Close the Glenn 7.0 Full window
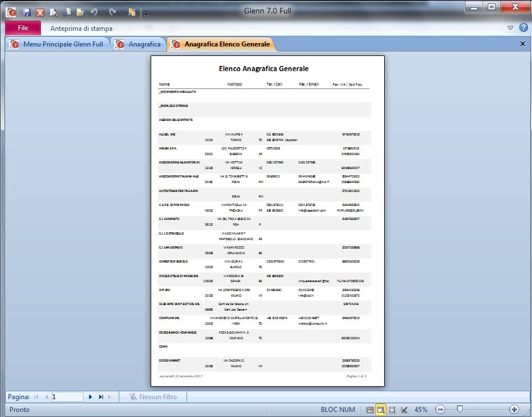532x417 pixels. point(515,7)
